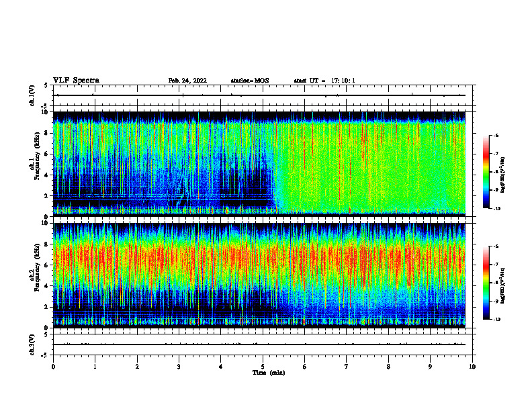Select the date text "Feb. 24, 2022"
The height and width of the screenshot is (411, 532).
click(187, 81)
